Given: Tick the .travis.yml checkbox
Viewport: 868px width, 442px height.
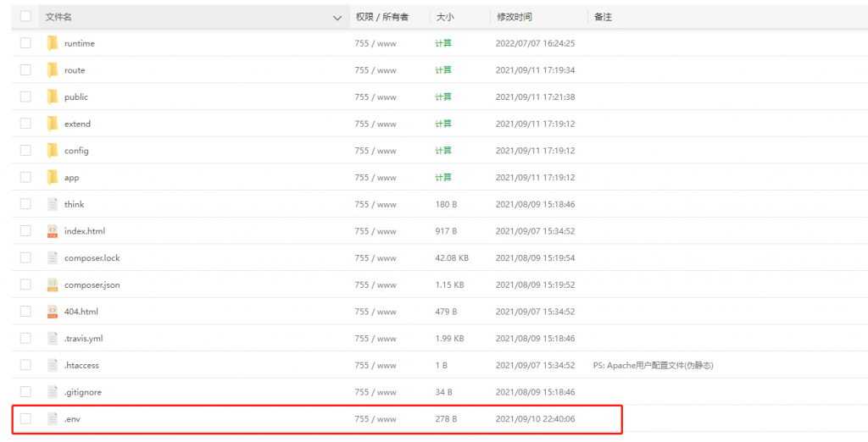Looking at the screenshot, I should [x=25, y=338].
